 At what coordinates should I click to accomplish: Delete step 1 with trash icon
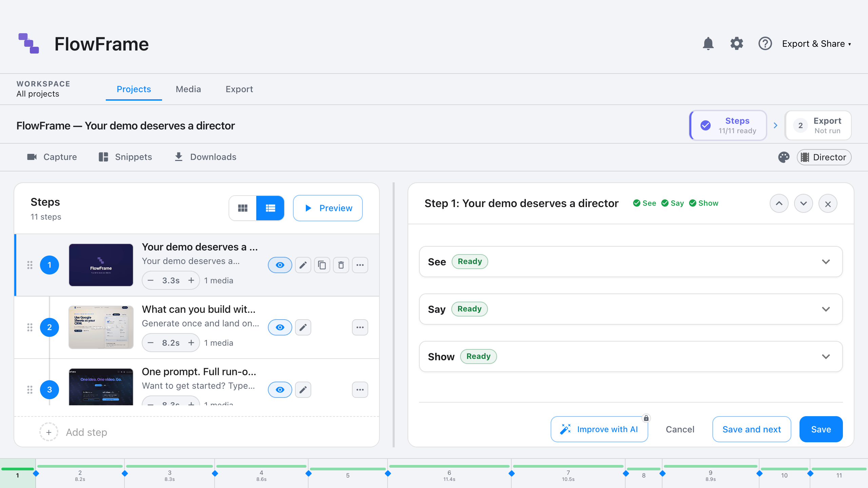341,265
